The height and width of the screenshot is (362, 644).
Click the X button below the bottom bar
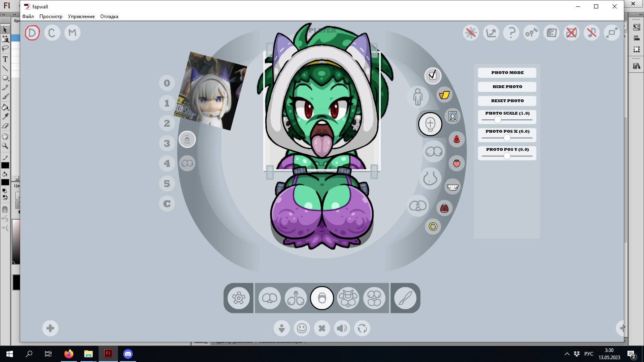click(322, 328)
